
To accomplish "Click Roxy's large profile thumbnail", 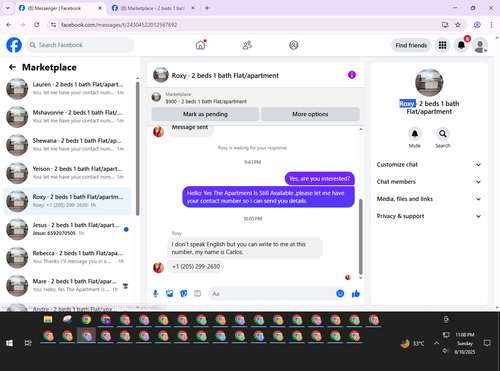I will click(429, 83).
